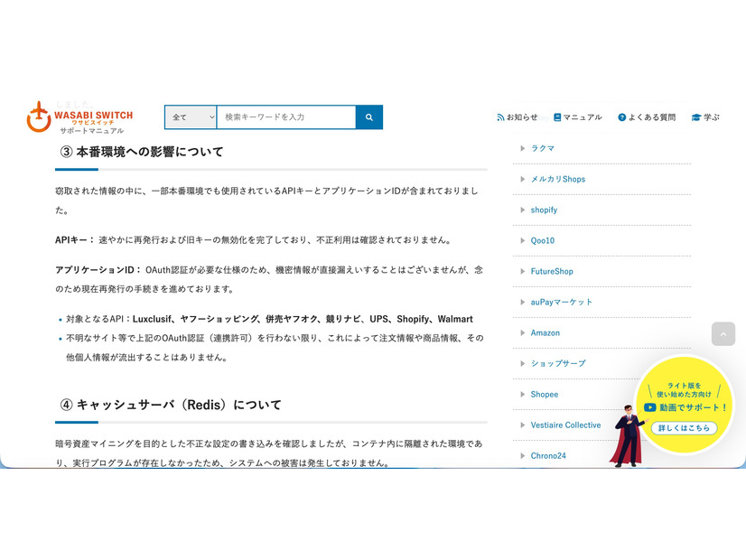The height and width of the screenshot is (560, 746).
Task: Expand the arrow beside Amazon
Action: click(x=522, y=333)
